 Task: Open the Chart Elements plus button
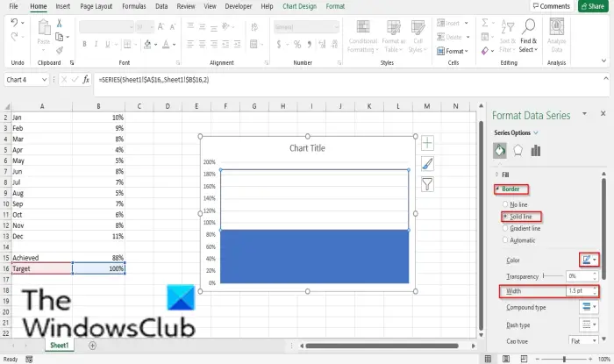tap(427, 143)
